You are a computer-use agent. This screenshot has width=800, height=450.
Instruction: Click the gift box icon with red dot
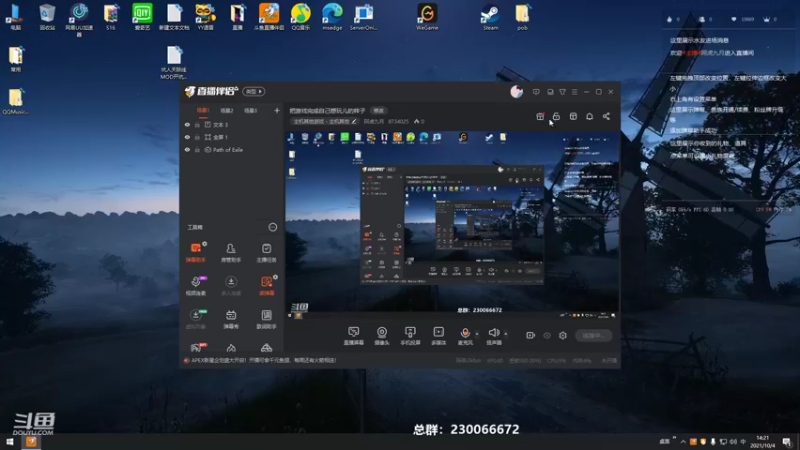[x=540, y=116]
